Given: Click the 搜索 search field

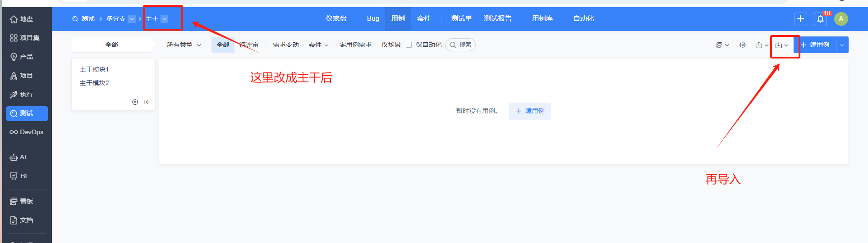Looking at the screenshot, I should coord(460,45).
